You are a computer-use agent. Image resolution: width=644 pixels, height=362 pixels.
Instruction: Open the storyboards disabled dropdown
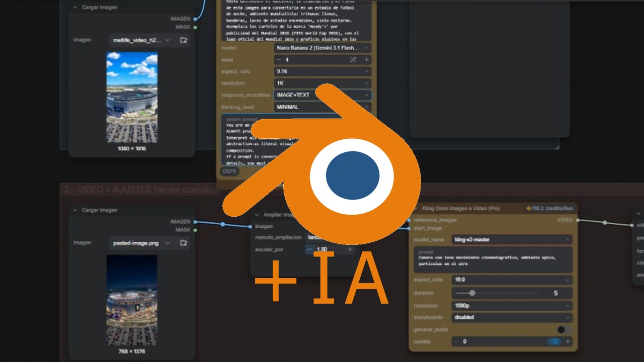[512, 317]
